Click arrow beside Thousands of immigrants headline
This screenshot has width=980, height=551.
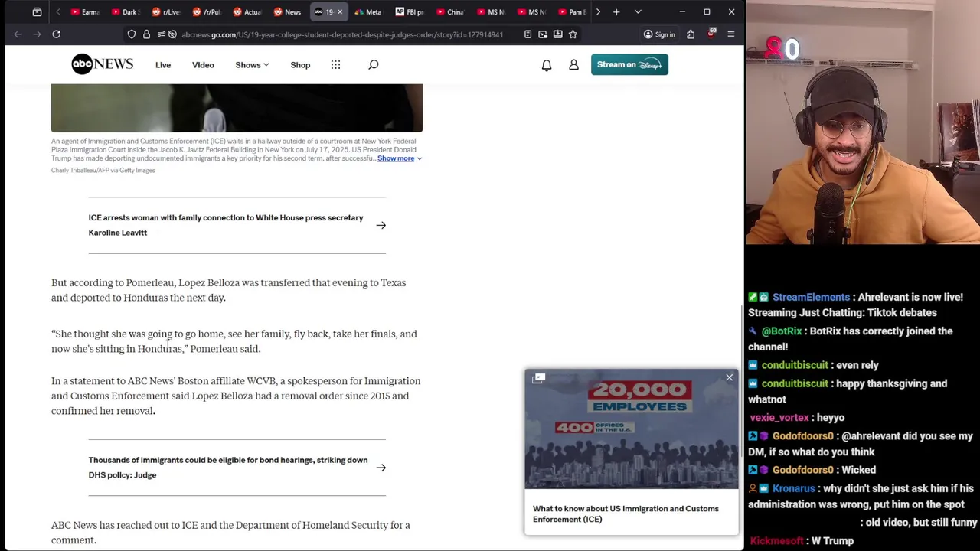click(381, 468)
